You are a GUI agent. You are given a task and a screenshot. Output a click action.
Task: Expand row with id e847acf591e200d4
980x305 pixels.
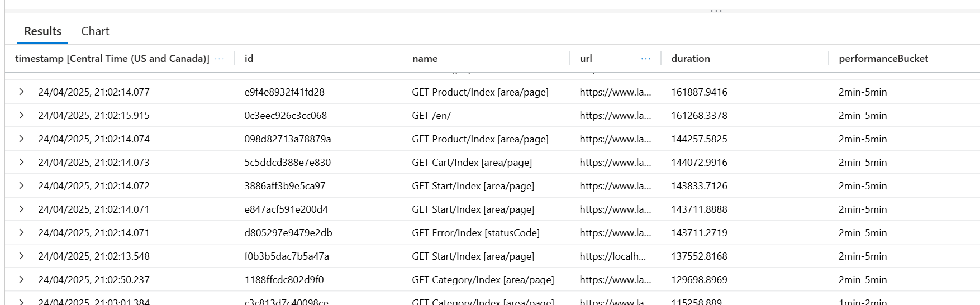click(x=21, y=209)
